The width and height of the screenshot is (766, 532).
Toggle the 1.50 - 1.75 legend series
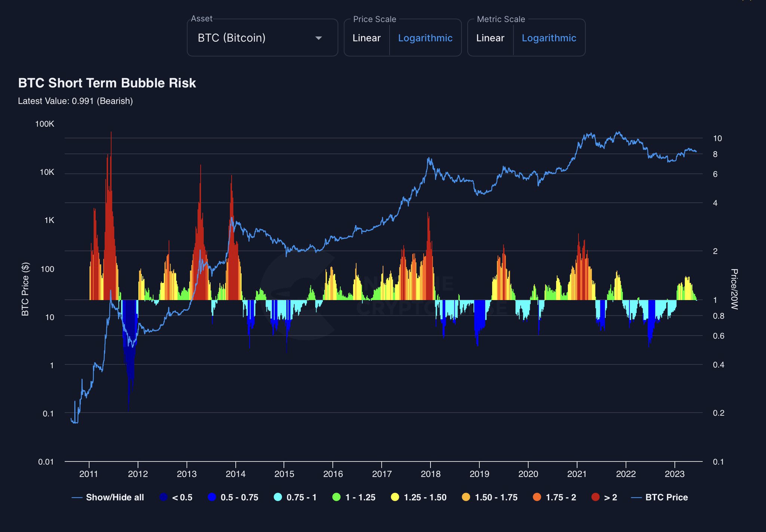pyautogui.click(x=490, y=497)
